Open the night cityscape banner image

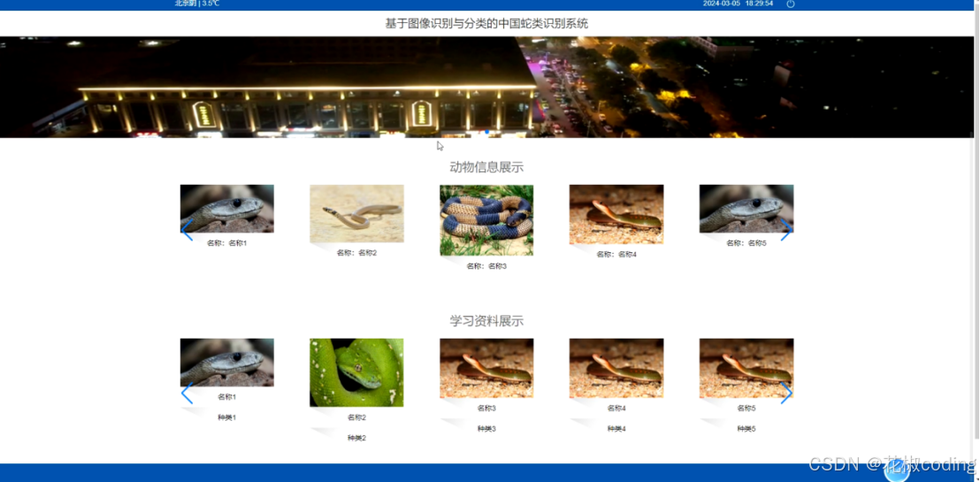click(x=486, y=87)
